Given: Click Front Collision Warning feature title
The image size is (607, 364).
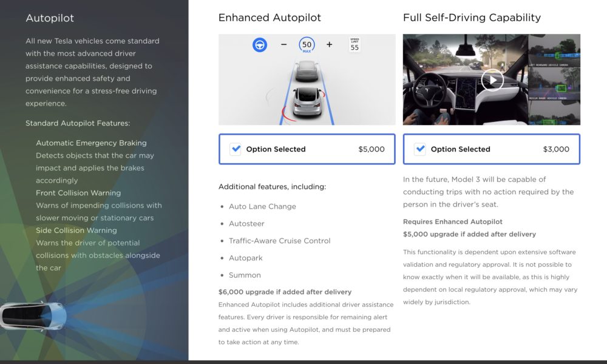Looking at the screenshot, I should tap(78, 193).
